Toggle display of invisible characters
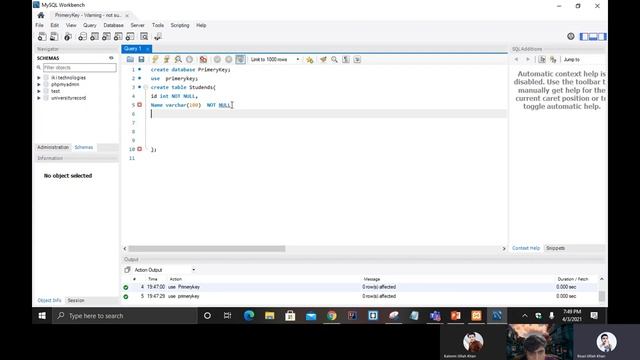This screenshot has width=640, height=360. tap(346, 60)
